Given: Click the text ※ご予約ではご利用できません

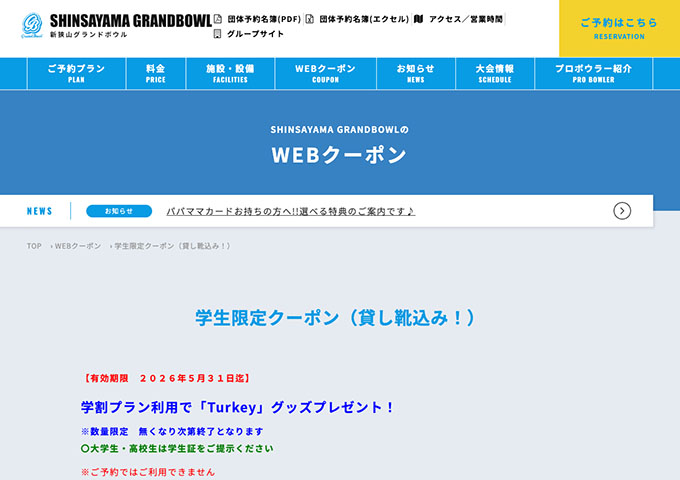Looking at the screenshot, I should [148, 472].
